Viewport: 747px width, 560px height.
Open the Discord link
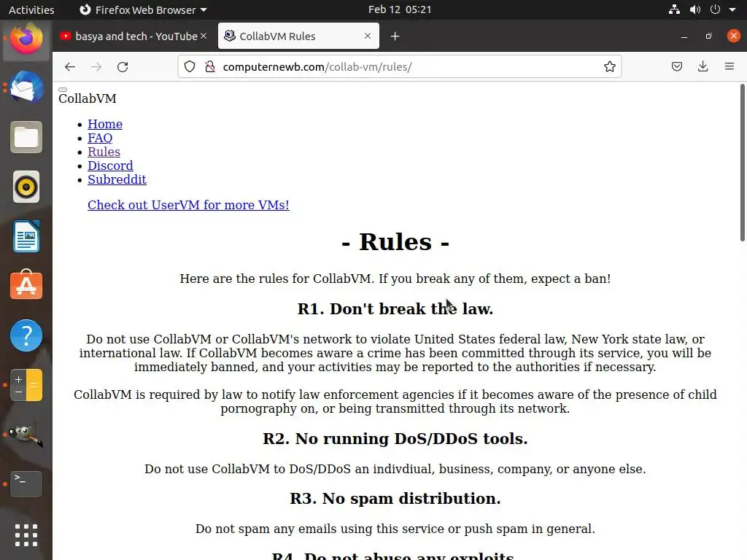(x=110, y=166)
